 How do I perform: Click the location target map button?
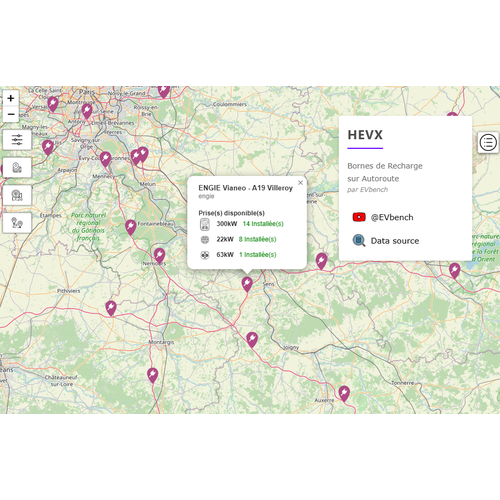tap(17, 195)
